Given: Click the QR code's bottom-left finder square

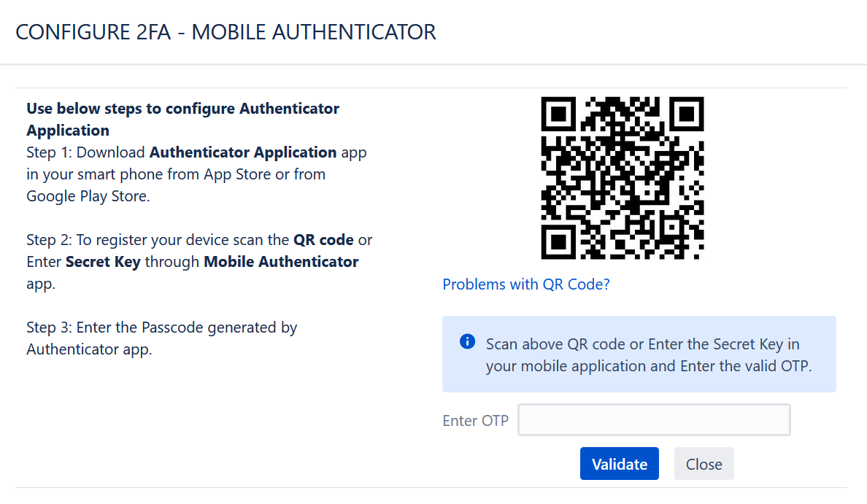Looking at the screenshot, I should (x=558, y=242).
